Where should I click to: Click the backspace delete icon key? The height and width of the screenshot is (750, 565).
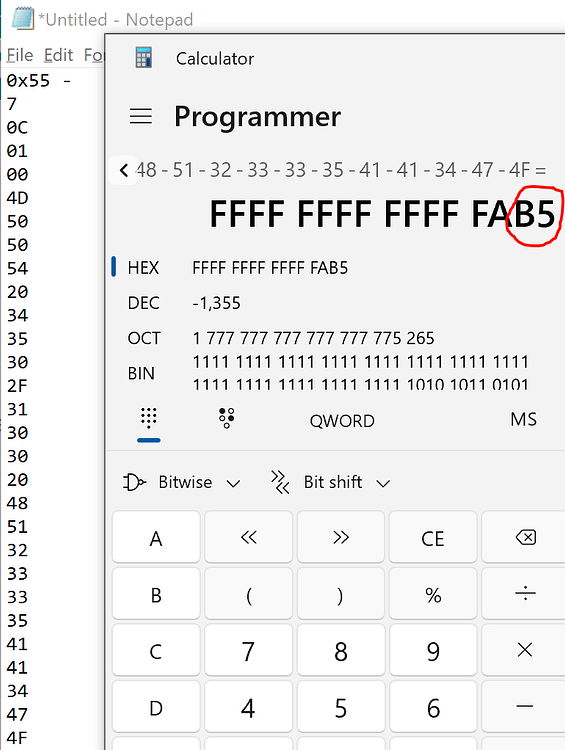[525, 537]
